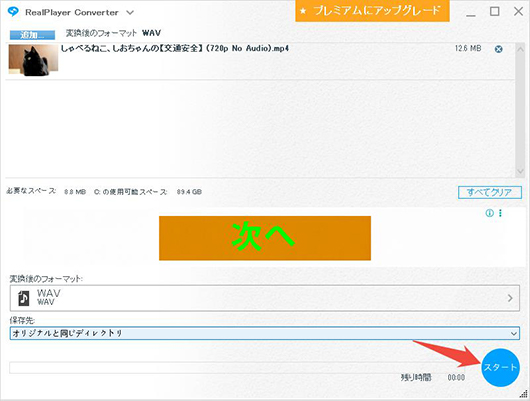Expand format list with right chevron
This screenshot has width=530, height=401.
[510, 298]
